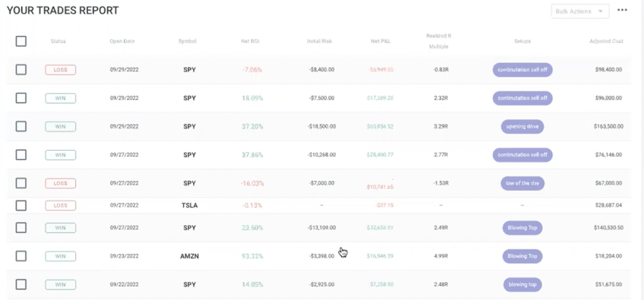This screenshot has width=644, height=300.
Task: Open the 'opening drive' setup tag
Action: tap(522, 126)
